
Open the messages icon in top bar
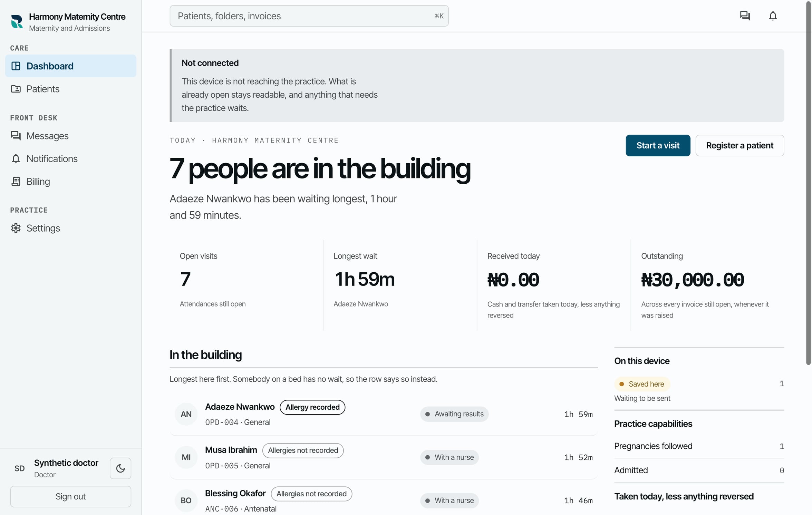tap(745, 16)
